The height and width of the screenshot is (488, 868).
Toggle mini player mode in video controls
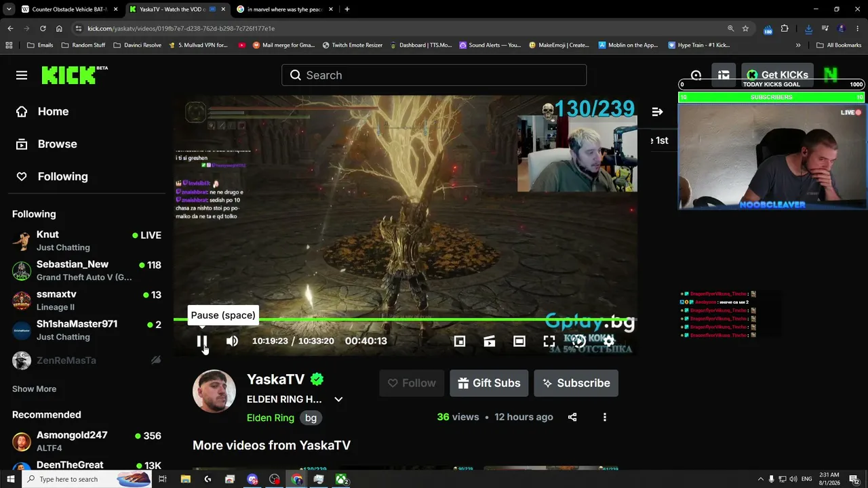[460, 341]
